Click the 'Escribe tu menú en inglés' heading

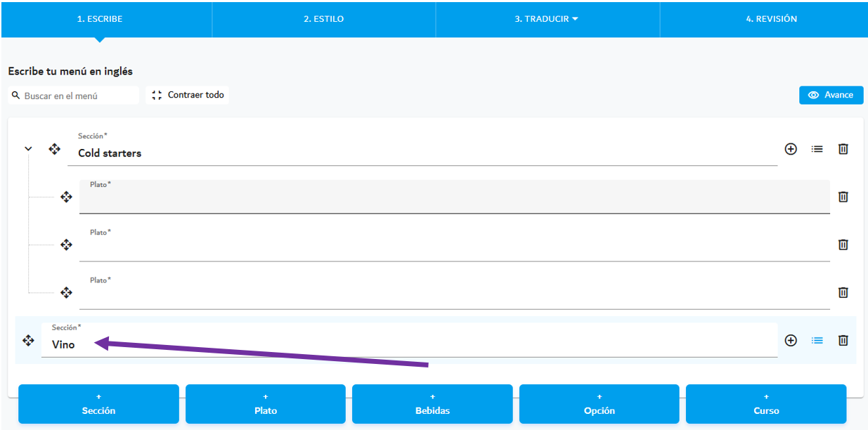click(70, 71)
